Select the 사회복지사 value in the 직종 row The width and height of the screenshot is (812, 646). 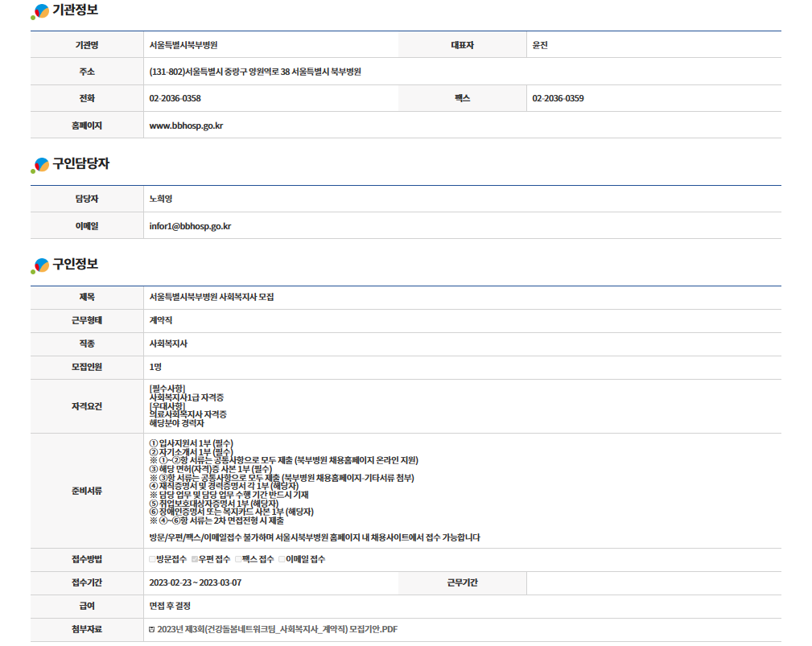coord(168,344)
